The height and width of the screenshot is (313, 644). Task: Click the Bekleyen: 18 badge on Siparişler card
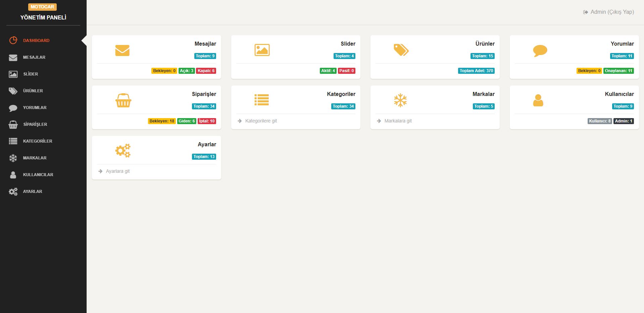click(162, 121)
